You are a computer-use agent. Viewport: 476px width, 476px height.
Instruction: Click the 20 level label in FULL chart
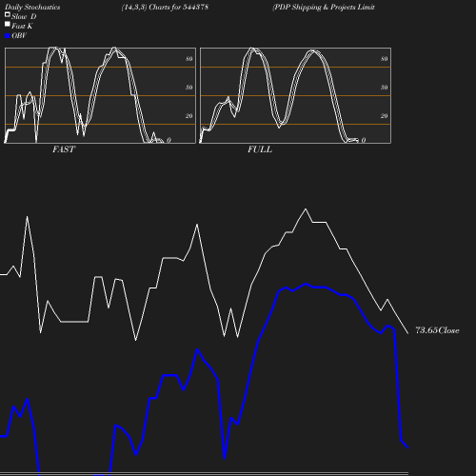(385, 116)
